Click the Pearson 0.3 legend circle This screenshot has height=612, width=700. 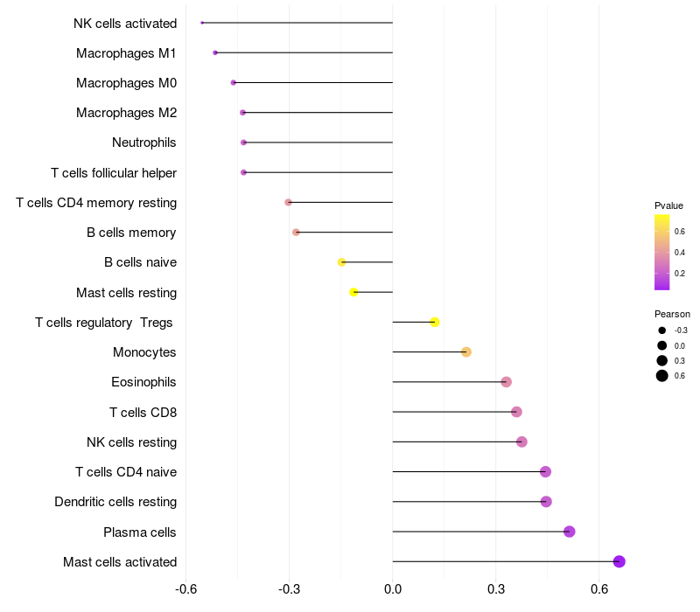661,360
